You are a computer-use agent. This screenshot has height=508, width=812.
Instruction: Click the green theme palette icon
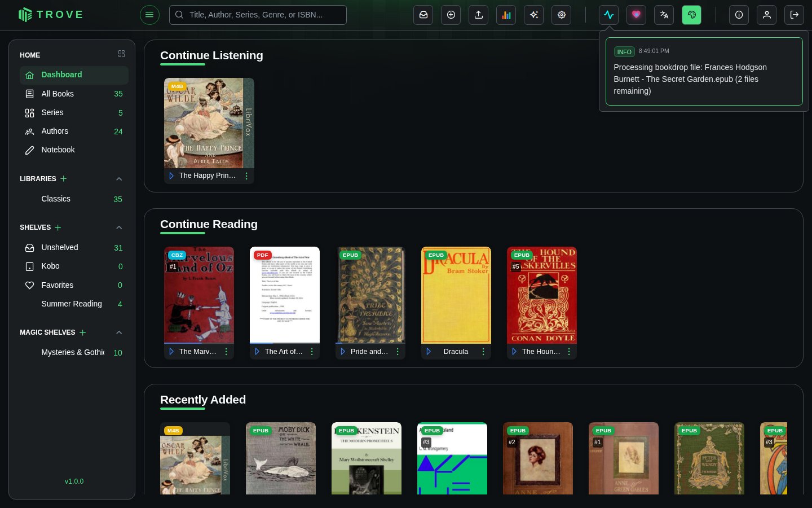coord(691,15)
